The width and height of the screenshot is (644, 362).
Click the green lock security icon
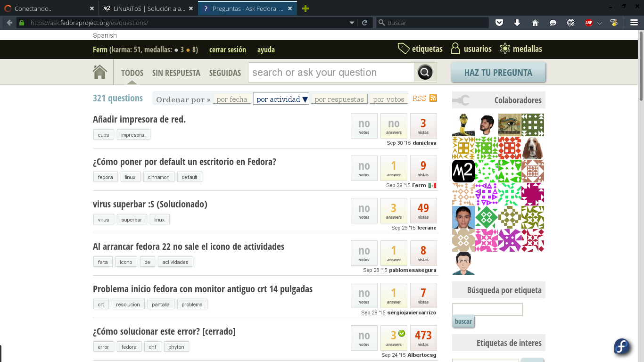[21, 23]
